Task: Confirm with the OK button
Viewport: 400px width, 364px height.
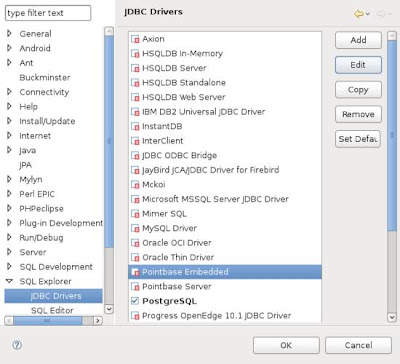Action: [x=286, y=345]
